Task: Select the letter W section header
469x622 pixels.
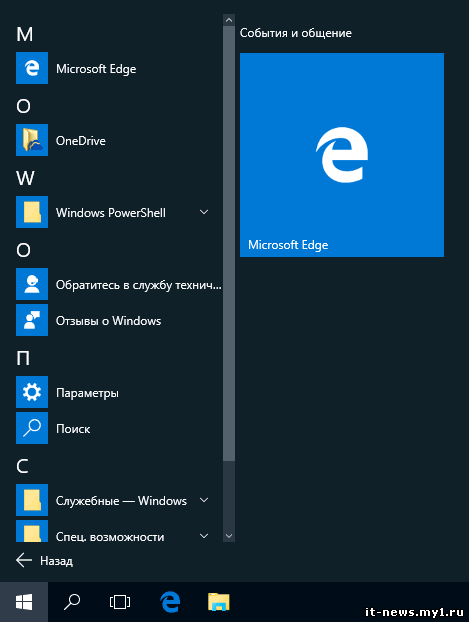Action: click(x=25, y=179)
